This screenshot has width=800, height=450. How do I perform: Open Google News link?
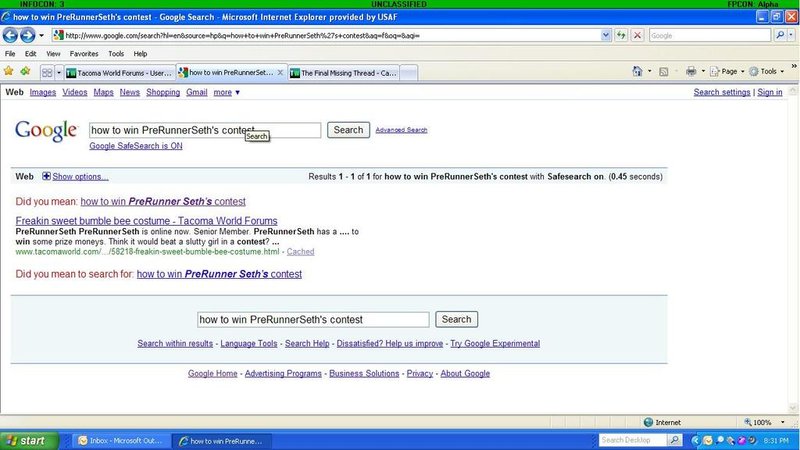(130, 92)
